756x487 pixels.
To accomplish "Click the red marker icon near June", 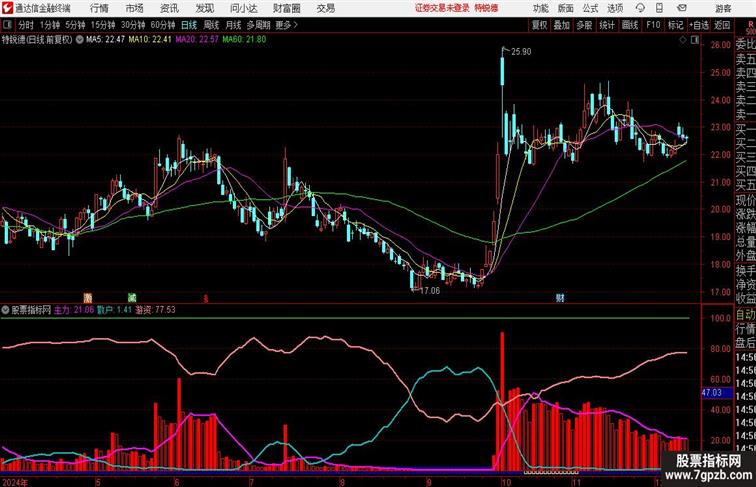I will tap(206, 298).
